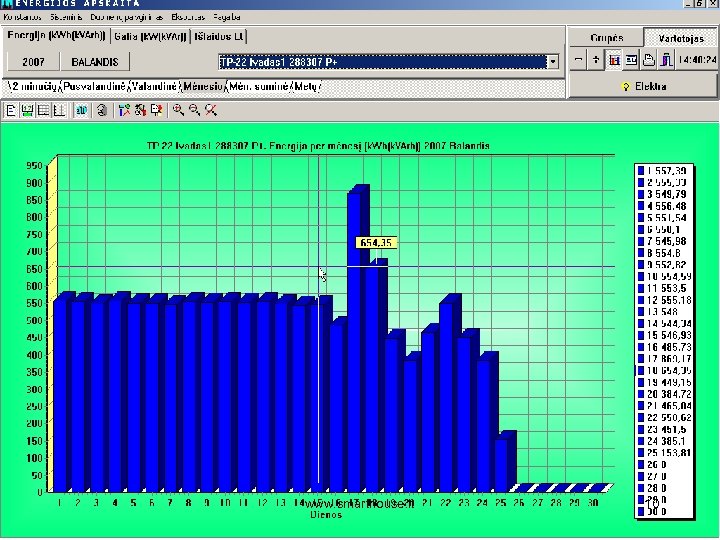The height and width of the screenshot is (540, 720).
Task: Click the exit door icon
Action: tap(666, 60)
